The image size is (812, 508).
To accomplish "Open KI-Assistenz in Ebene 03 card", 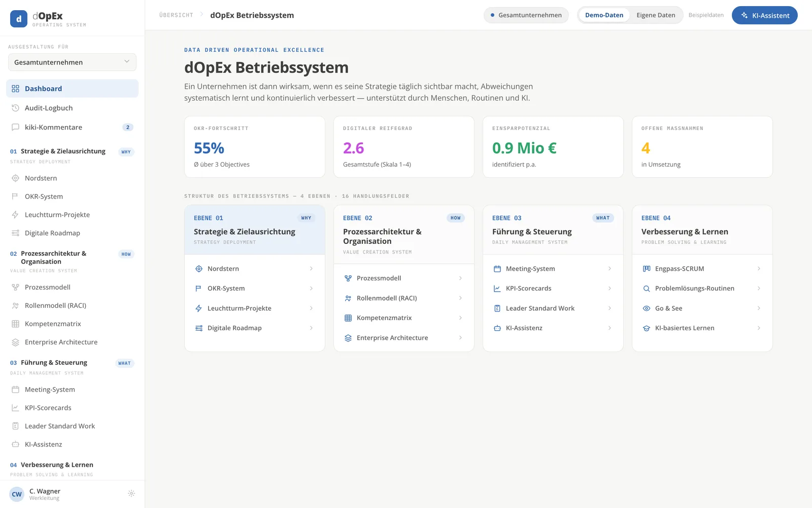I will tap(553, 328).
